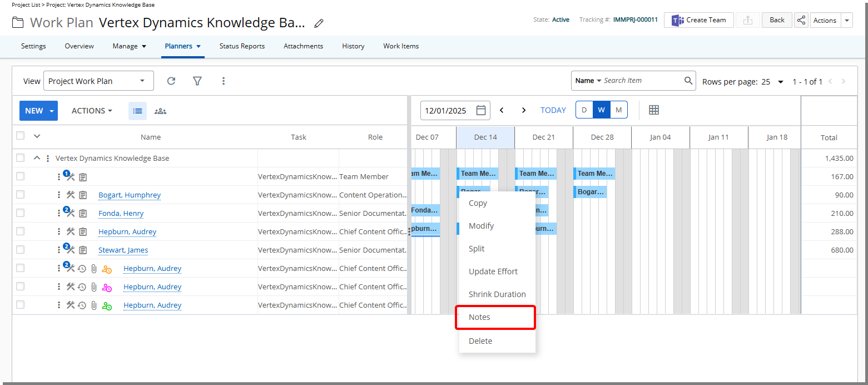This screenshot has width=868, height=385.
Task: Click the grid view icon in timeline toolbar
Action: [654, 110]
